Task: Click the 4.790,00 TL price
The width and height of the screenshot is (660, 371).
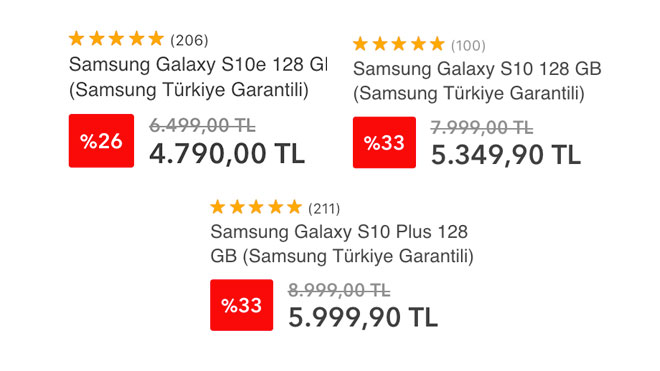Action: pyautogui.click(x=227, y=153)
